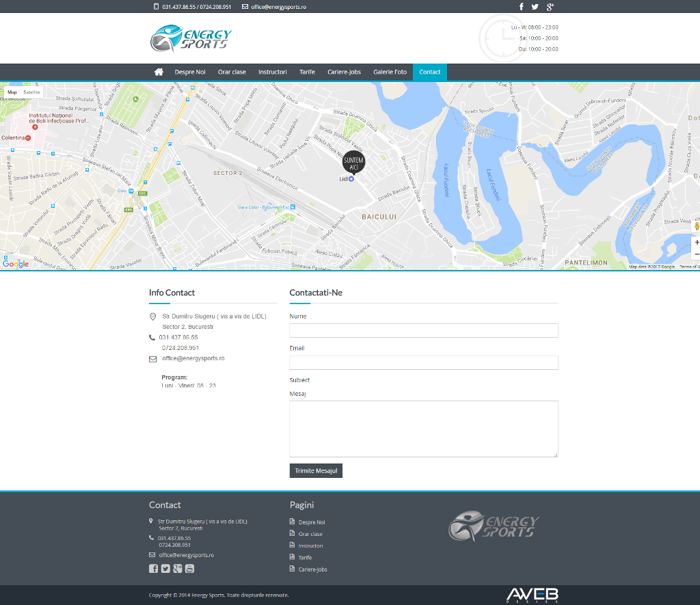Click the footer Facebook icon

pos(153,569)
